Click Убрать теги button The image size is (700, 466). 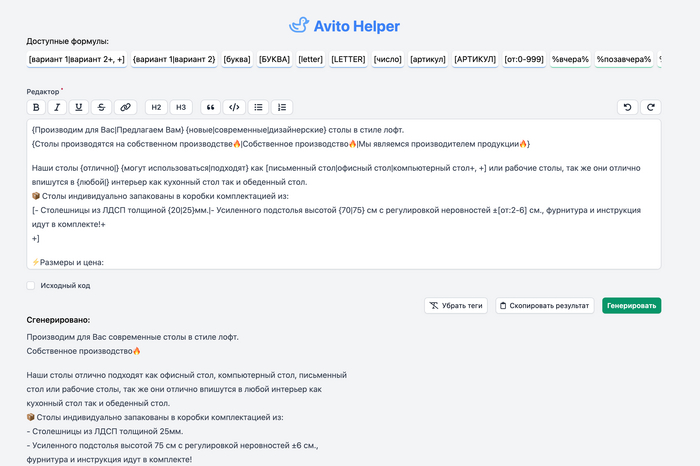coord(456,306)
